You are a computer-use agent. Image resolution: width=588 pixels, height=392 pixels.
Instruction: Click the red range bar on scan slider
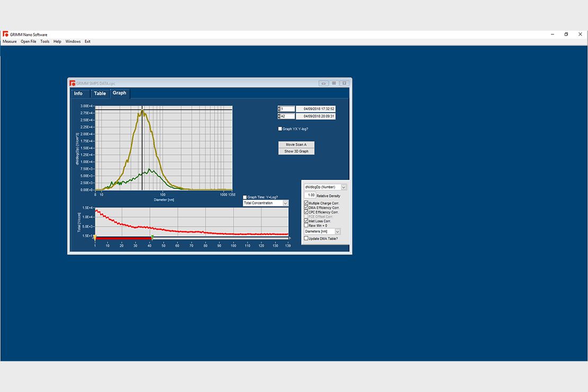(x=123, y=238)
